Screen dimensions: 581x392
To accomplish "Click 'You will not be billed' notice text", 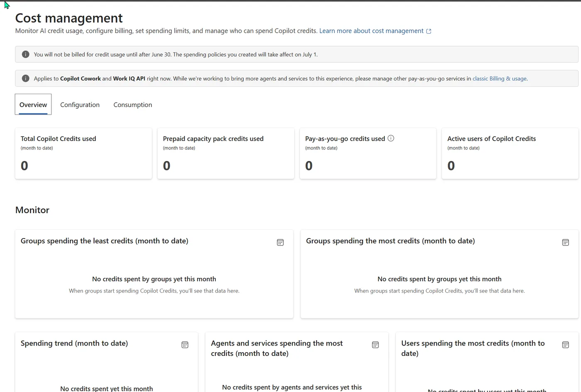I will [176, 54].
